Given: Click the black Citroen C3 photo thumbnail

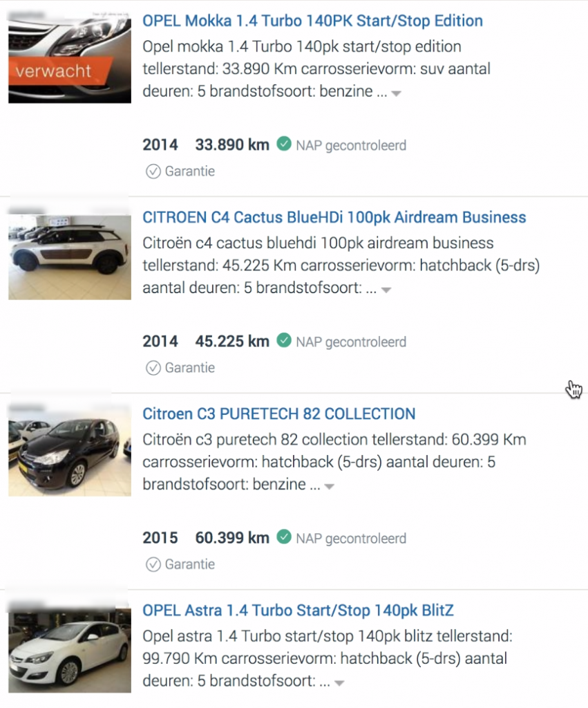Looking at the screenshot, I should click(70, 453).
